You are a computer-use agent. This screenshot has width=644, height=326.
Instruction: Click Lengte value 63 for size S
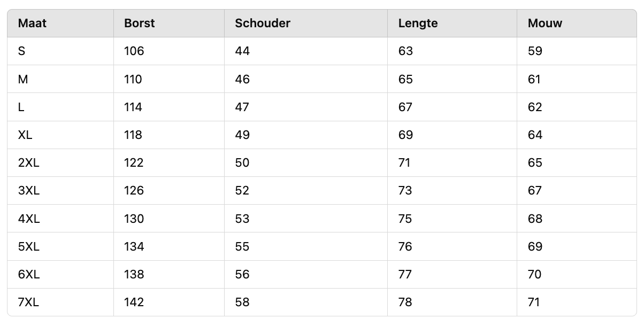coord(406,51)
